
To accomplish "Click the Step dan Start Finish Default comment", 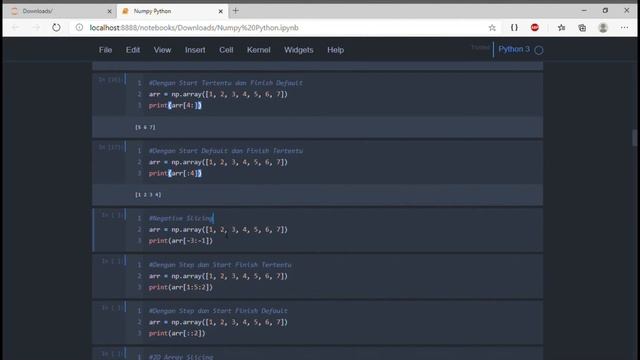I will point(218,311).
